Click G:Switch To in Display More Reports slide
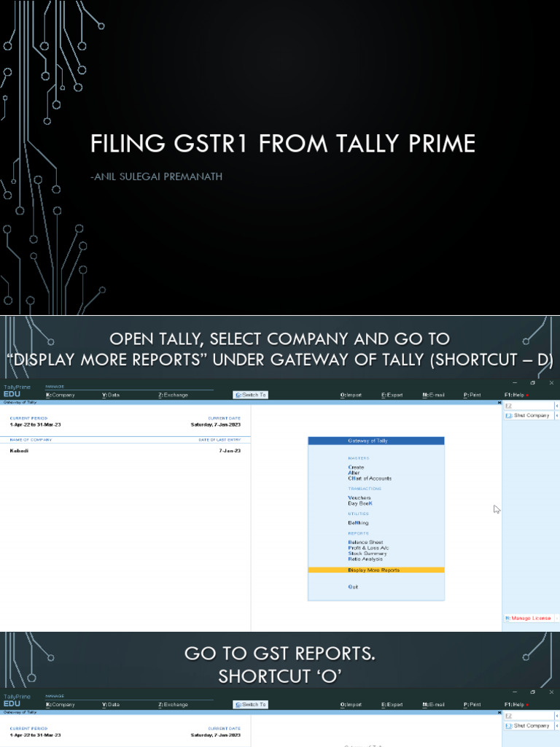This screenshot has height=747, width=560. (251, 395)
